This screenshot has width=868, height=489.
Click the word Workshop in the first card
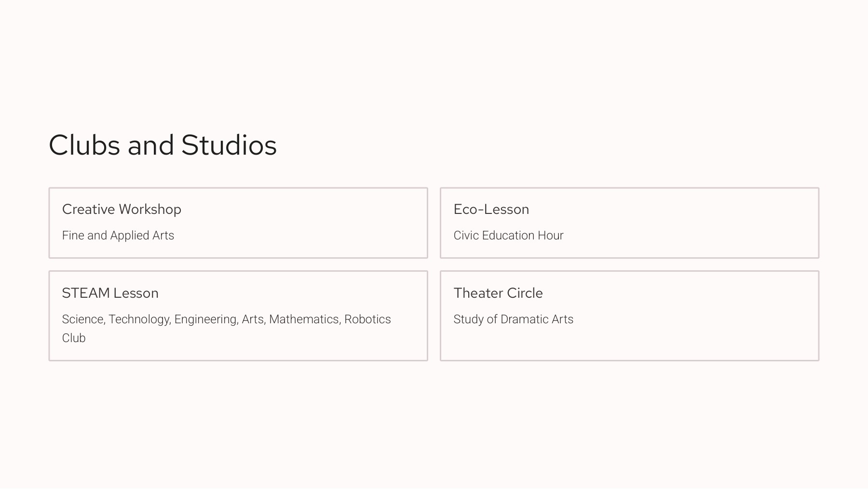click(150, 209)
